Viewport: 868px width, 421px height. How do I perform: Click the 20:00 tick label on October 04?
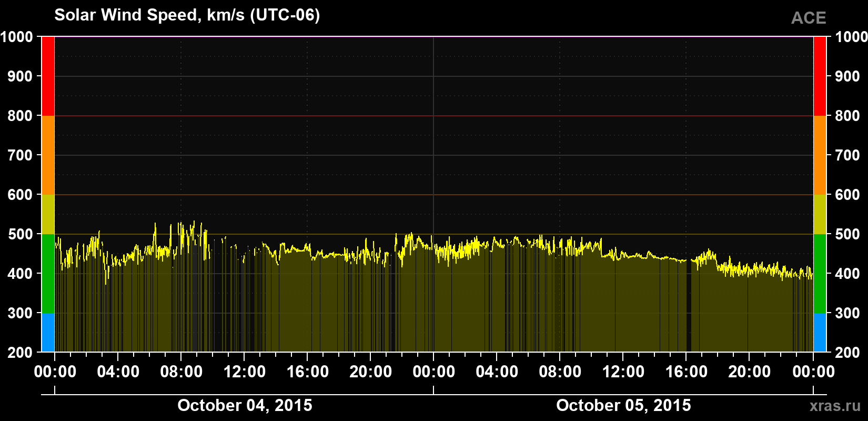[x=371, y=372]
